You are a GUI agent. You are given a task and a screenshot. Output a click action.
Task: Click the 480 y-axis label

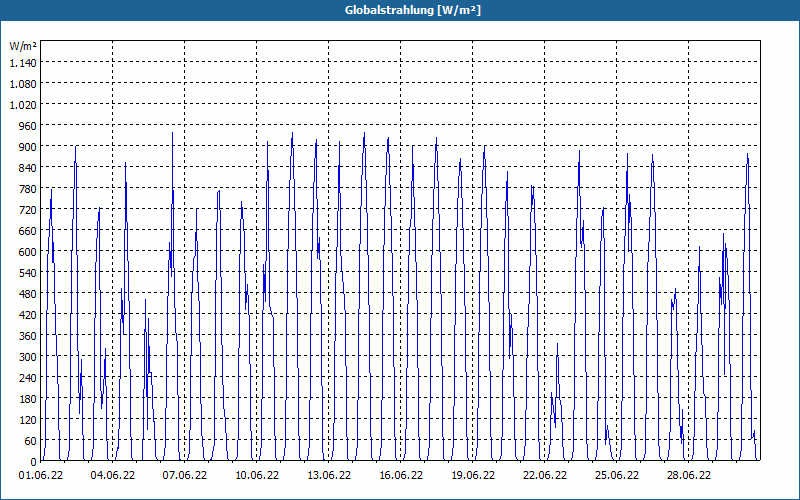pos(28,293)
